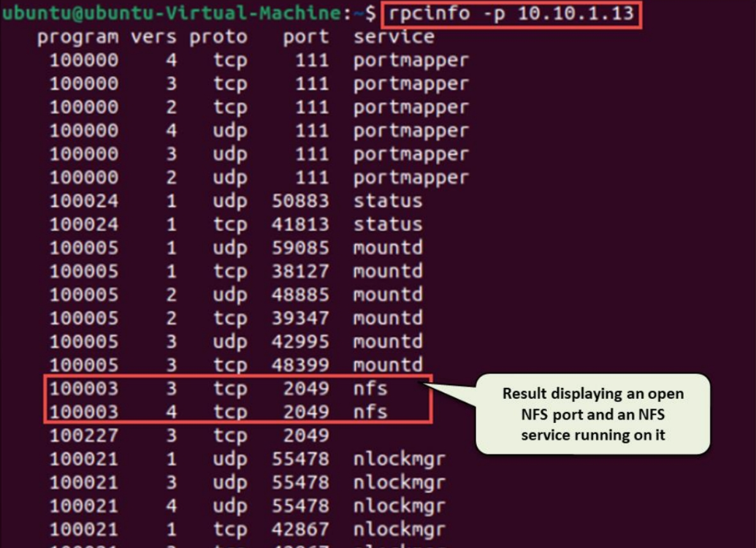756x548 pixels.
Task: Select nfs service in version 4 row
Action: click(370, 412)
